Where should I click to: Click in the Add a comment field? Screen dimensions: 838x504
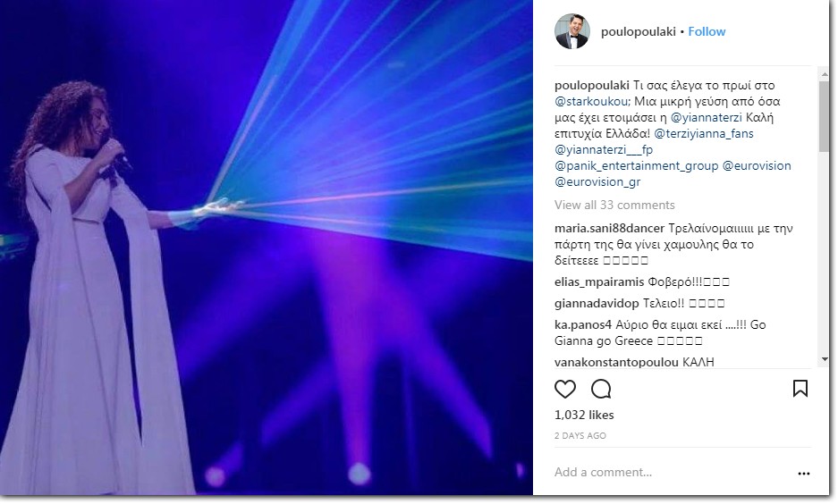(673, 473)
